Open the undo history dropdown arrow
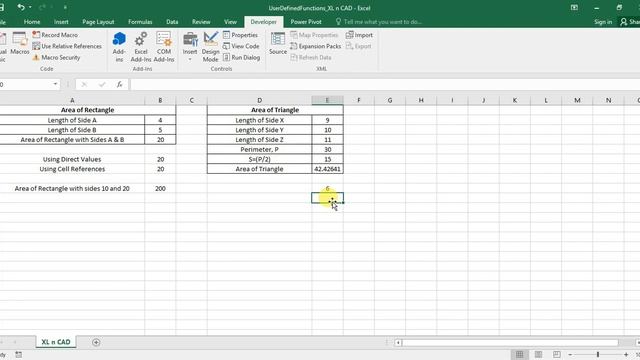640x360 pixels. pos(30,7)
